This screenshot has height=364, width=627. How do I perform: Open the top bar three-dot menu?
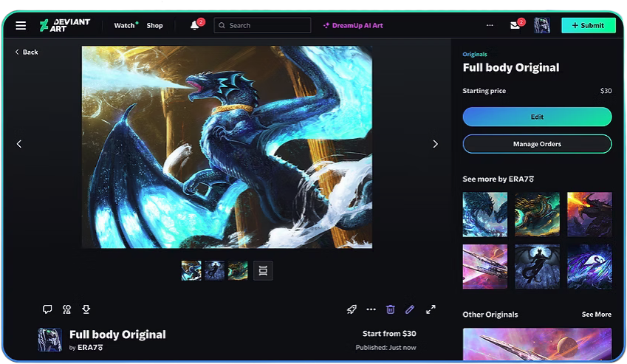[x=490, y=25]
